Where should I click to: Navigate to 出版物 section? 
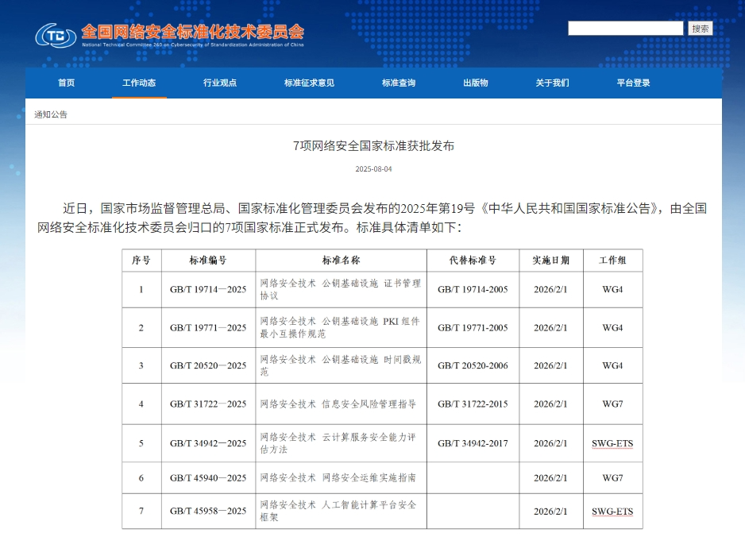point(476,83)
